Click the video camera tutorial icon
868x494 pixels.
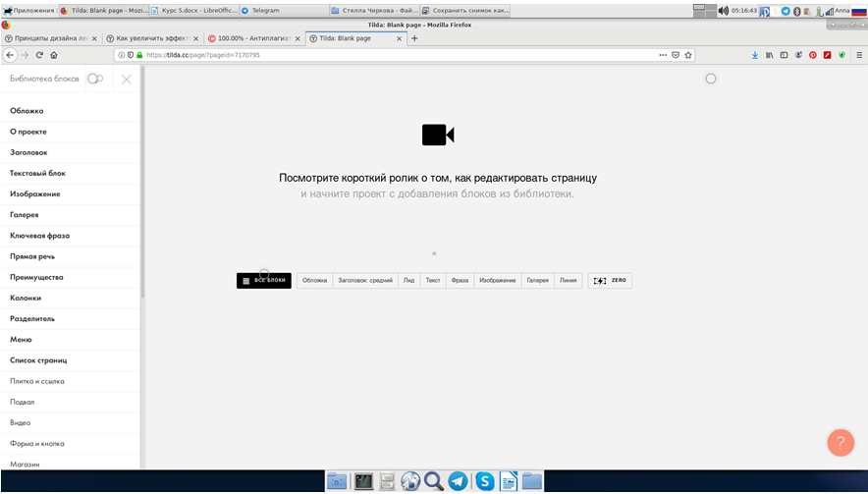click(437, 136)
